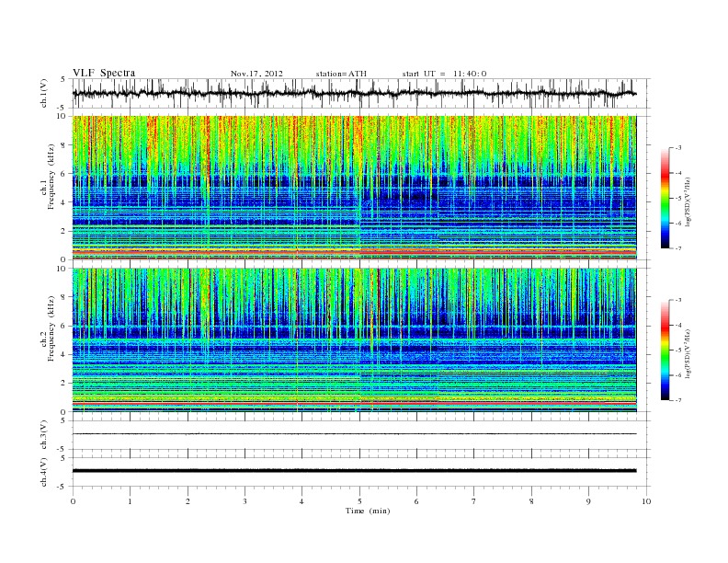Click the ch.2 PSD color scale bar

click(x=665, y=350)
